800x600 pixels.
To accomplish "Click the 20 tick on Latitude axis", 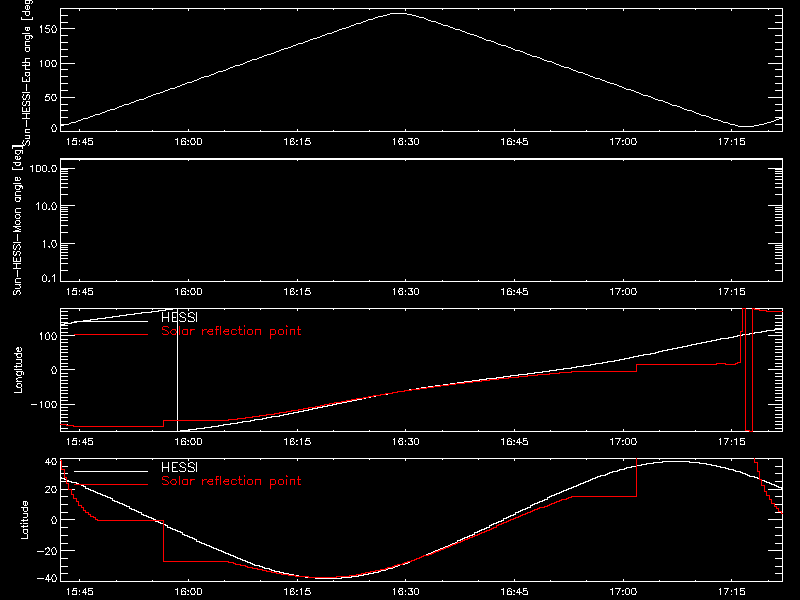I will (x=51, y=490).
